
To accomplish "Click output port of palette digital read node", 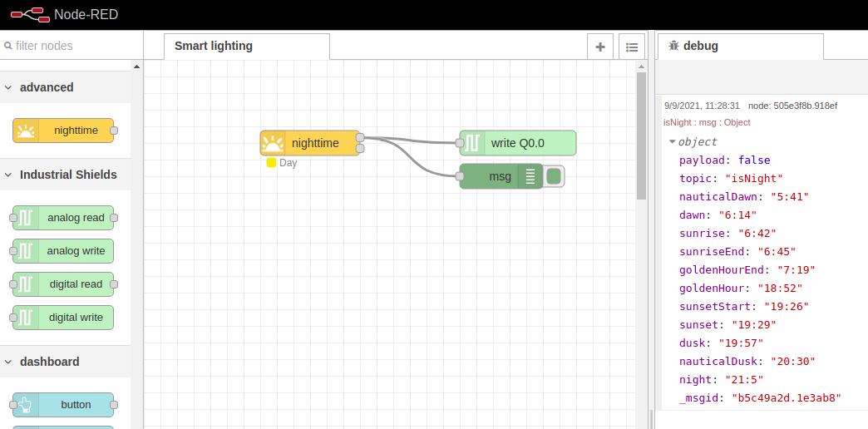I will click(x=114, y=284).
